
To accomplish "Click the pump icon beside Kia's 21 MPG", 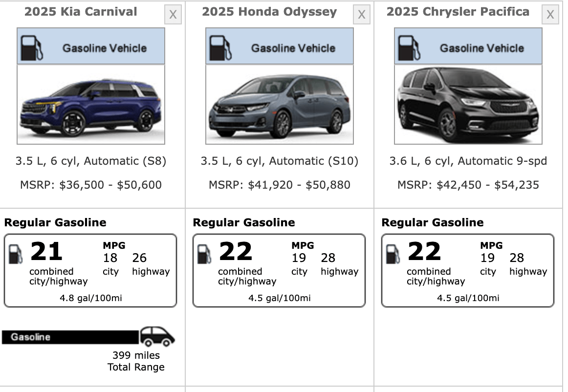I will coord(16,253).
